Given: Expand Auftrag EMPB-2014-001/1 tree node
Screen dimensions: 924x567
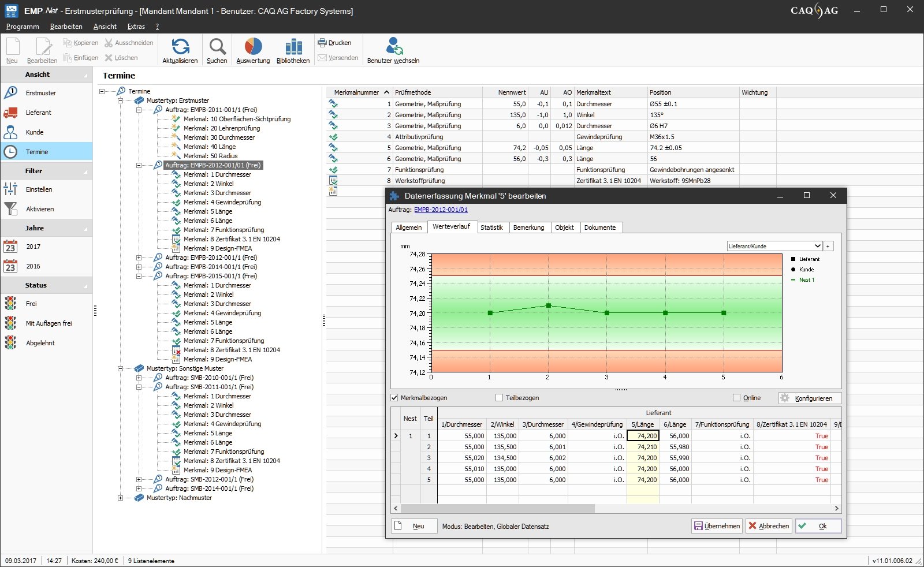Looking at the screenshot, I should click(139, 267).
